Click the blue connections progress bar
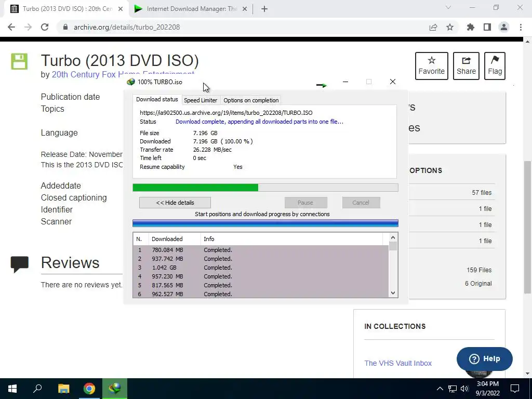Screen dimensions: 532x399 265,223
